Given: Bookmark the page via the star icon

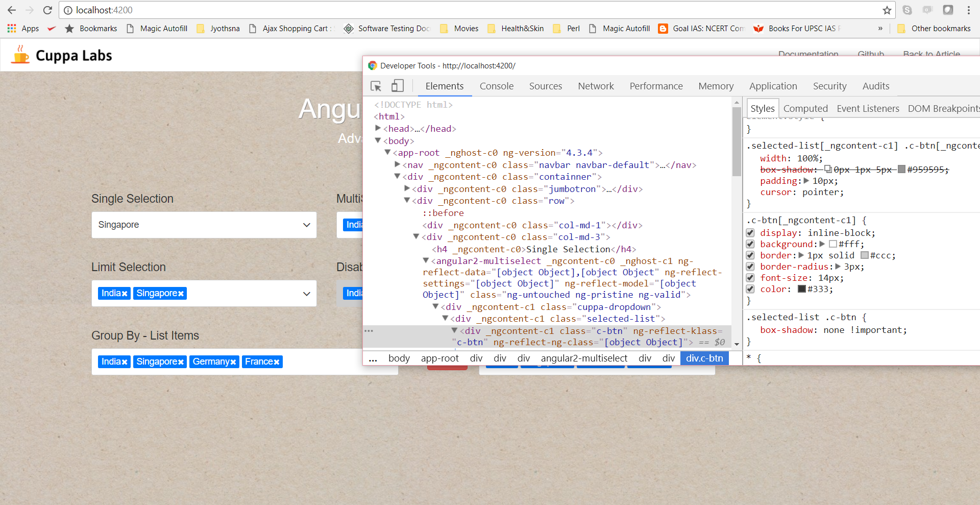Looking at the screenshot, I should click(887, 10).
